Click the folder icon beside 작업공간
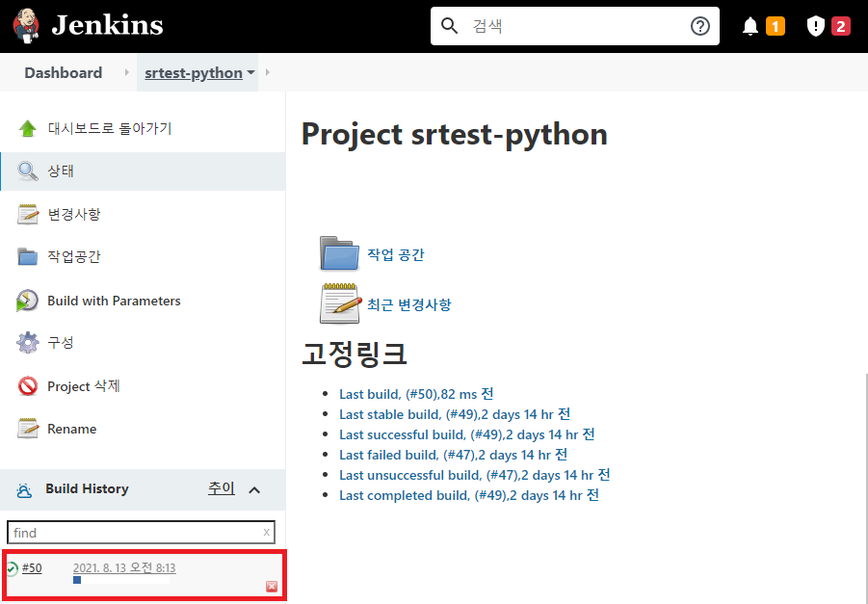 click(x=27, y=257)
